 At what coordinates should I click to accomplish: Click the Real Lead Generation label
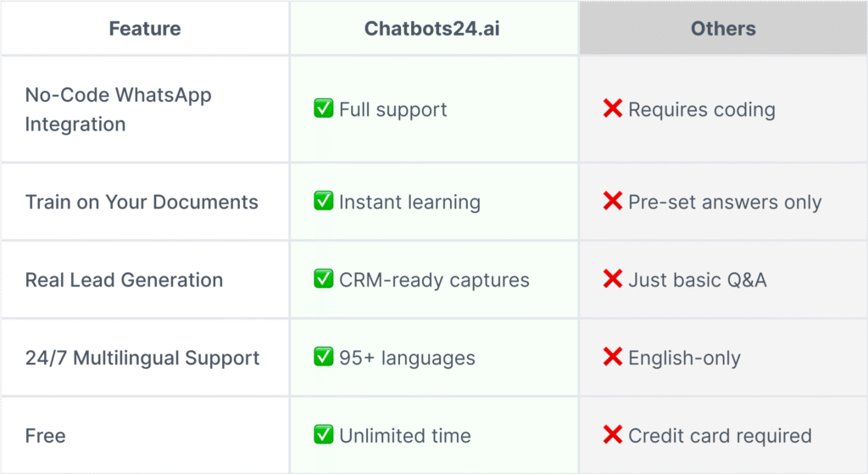coord(124,280)
